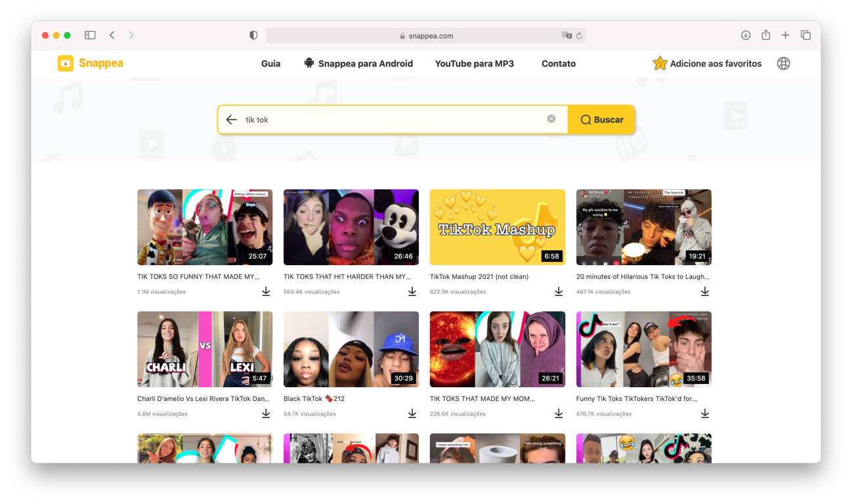Open thumbnail with 19:21 duration

pyautogui.click(x=644, y=227)
